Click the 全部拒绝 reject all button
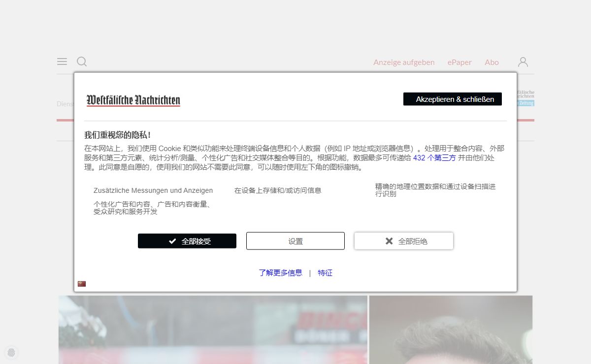The width and height of the screenshot is (591, 364). [x=404, y=241]
